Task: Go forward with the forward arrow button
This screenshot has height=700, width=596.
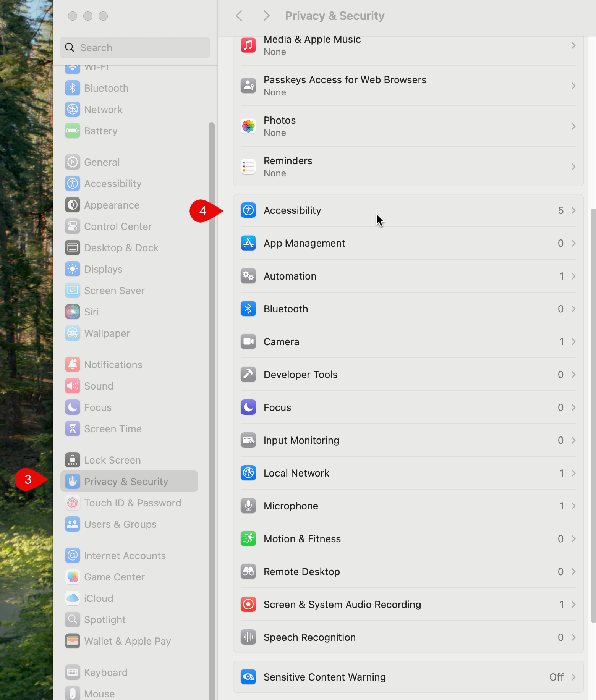Action: (267, 16)
